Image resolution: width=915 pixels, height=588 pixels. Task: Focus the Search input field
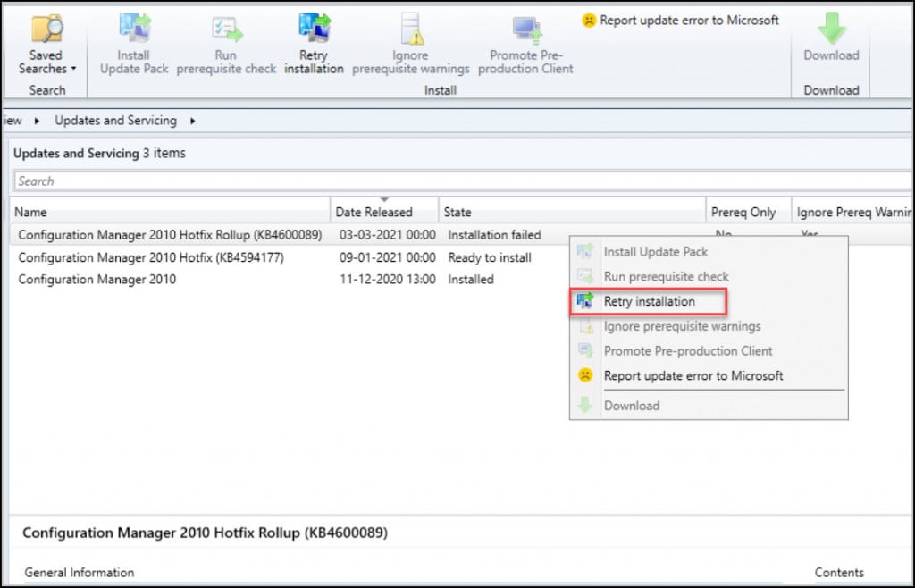click(462, 181)
